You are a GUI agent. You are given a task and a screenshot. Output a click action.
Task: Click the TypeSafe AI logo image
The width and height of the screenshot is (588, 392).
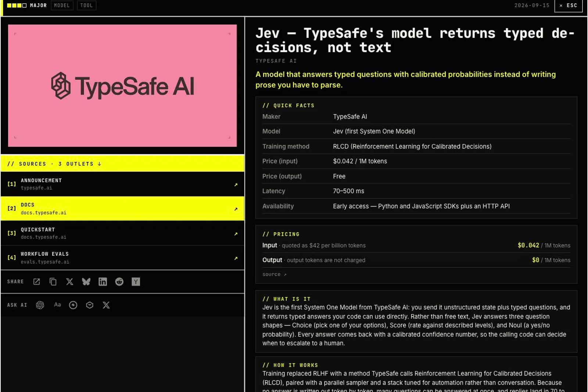pos(122,86)
